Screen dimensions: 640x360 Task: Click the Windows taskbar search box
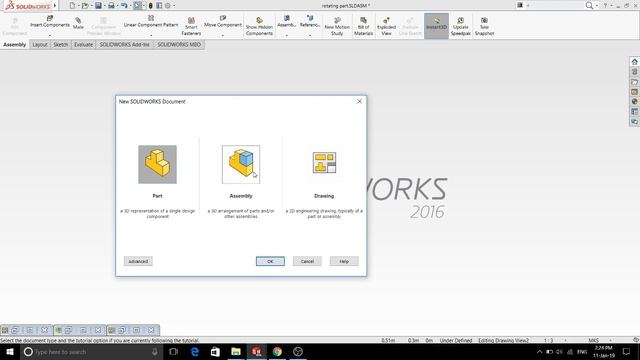coord(91,351)
